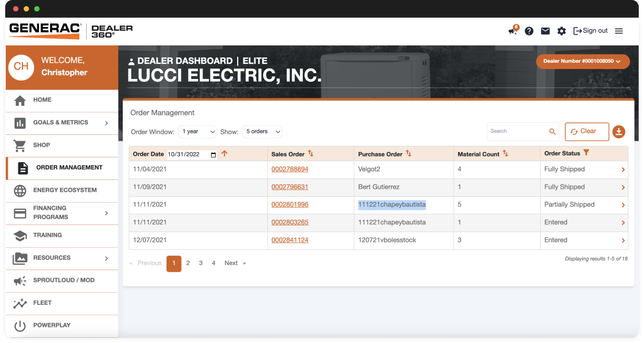644x343 pixels.
Task: Go to page 3 of results
Action: (x=201, y=263)
